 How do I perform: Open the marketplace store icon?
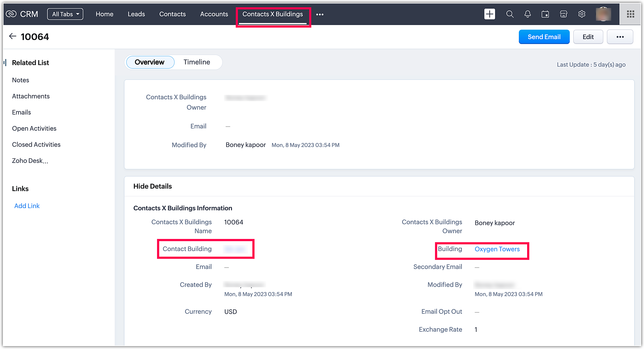click(x=563, y=14)
